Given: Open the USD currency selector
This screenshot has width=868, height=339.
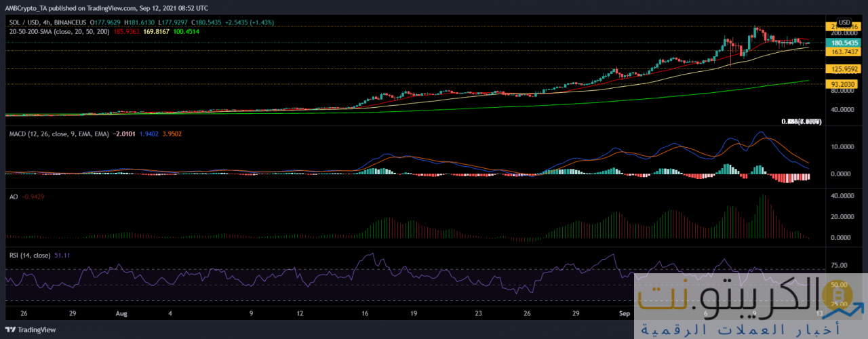Looking at the screenshot, I should pyautogui.click(x=844, y=22).
